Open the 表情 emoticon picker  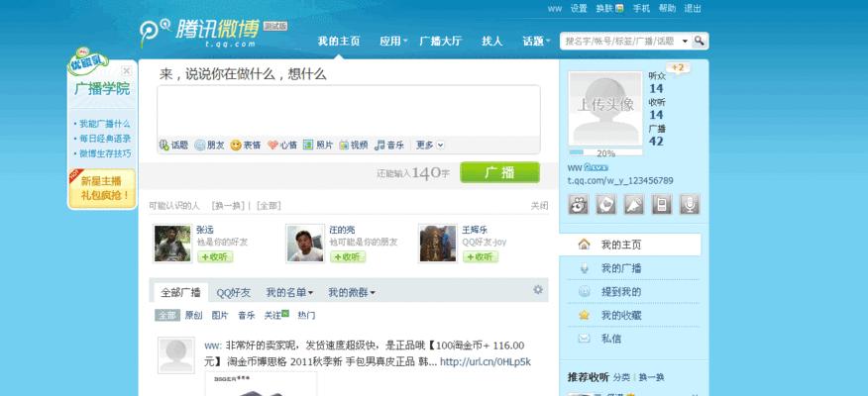click(236, 146)
